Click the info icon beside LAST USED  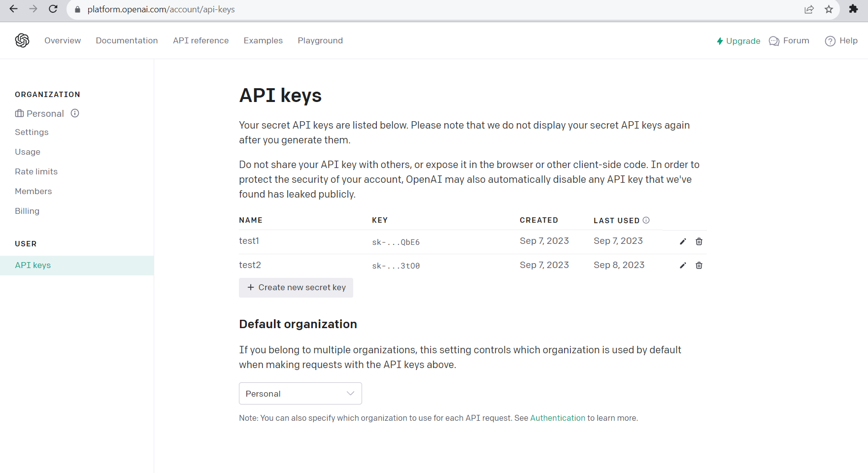(646, 220)
